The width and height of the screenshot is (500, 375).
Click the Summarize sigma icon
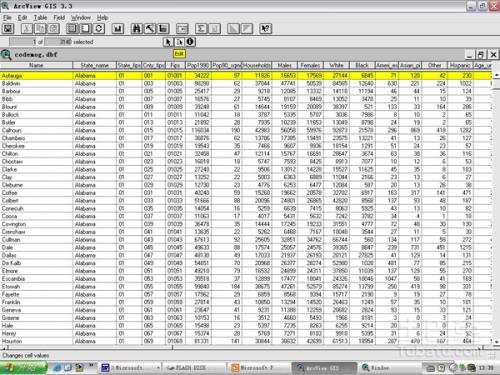(x=201, y=29)
